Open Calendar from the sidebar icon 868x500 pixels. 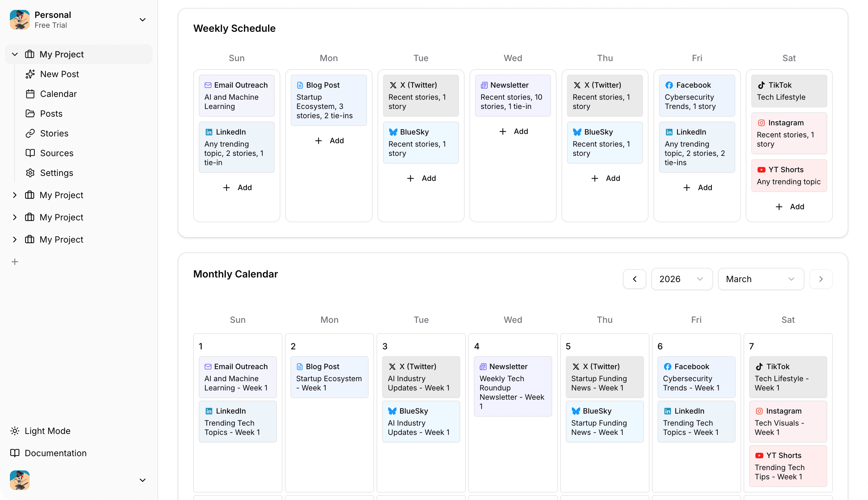pyautogui.click(x=31, y=94)
